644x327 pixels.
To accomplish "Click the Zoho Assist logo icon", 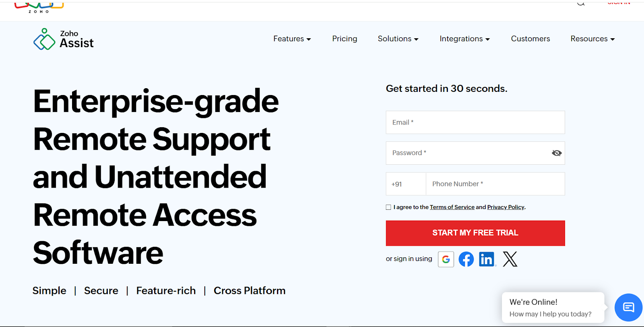I will pyautogui.click(x=44, y=39).
